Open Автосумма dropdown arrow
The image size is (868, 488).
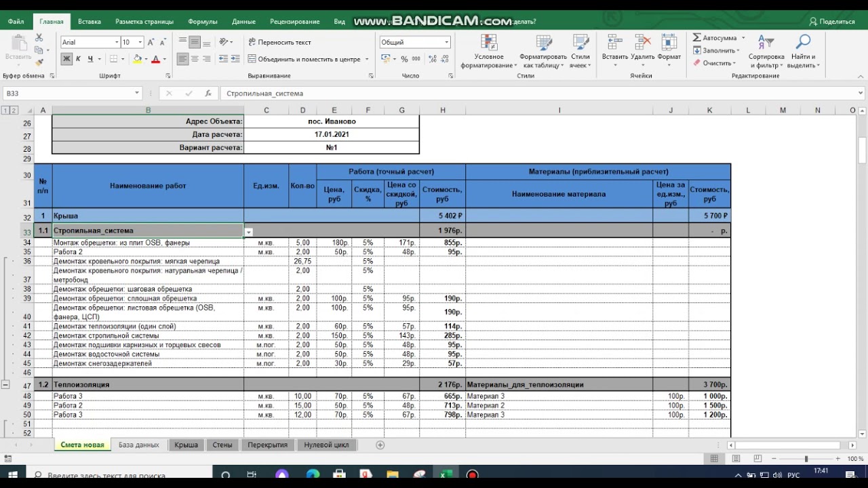(x=743, y=38)
